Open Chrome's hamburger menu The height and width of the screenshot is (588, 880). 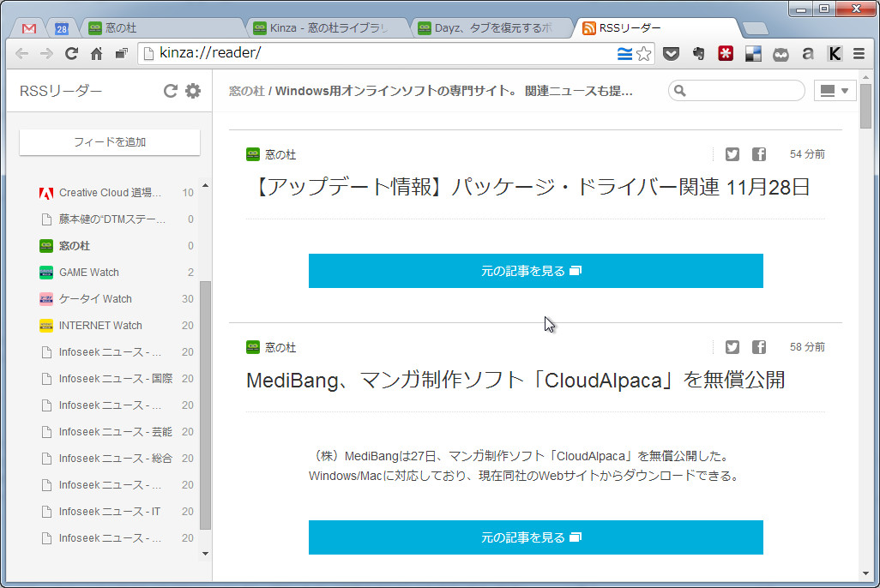pos(858,53)
